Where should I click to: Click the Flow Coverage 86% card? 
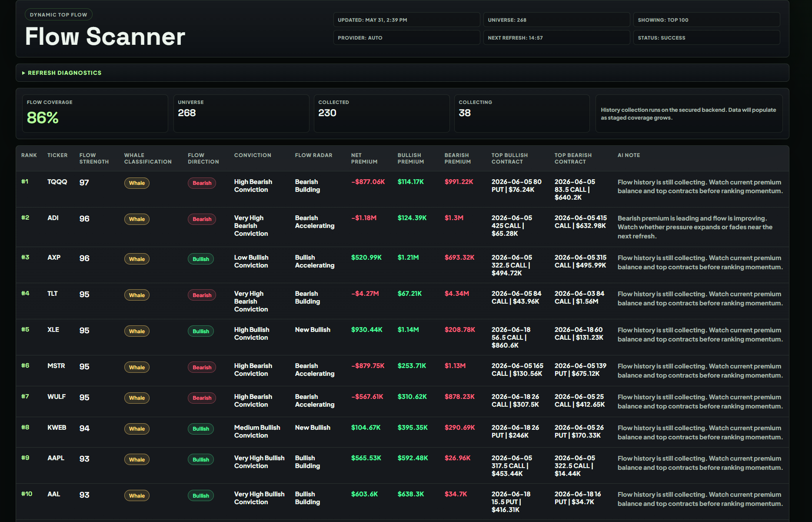pos(95,114)
